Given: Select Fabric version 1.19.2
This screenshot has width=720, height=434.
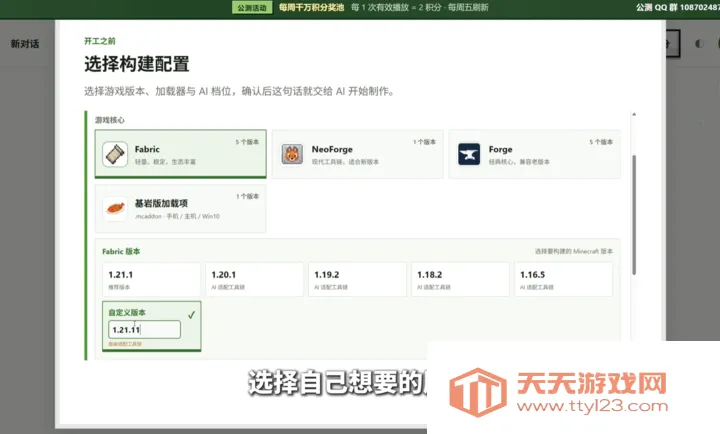Looking at the screenshot, I should (x=357, y=280).
